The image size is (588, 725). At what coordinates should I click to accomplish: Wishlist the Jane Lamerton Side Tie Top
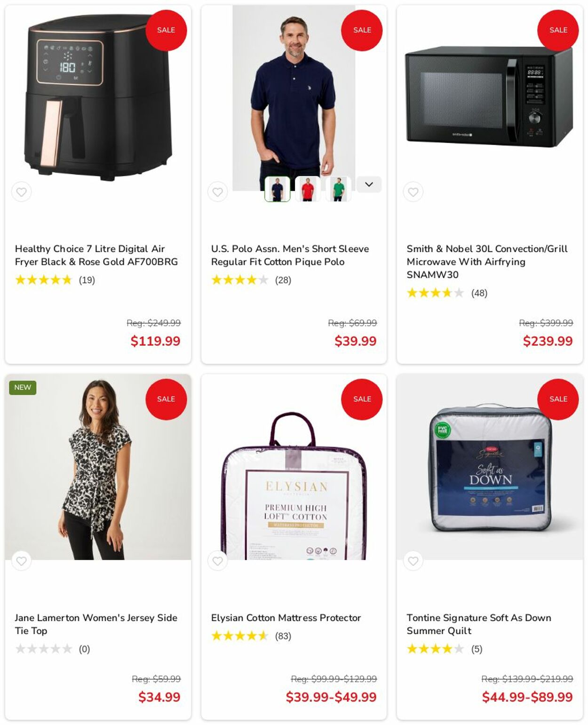22,561
